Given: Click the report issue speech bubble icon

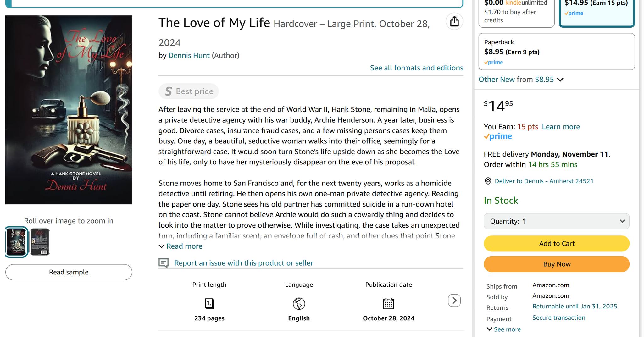Looking at the screenshot, I should [x=164, y=263].
